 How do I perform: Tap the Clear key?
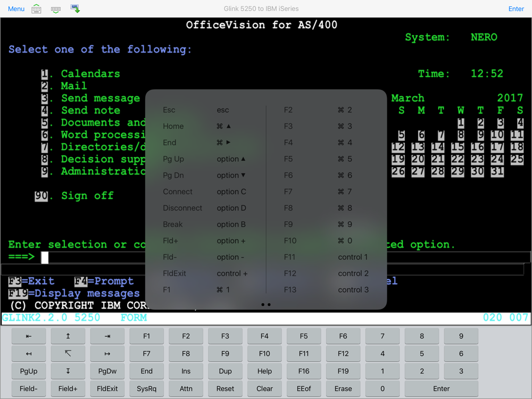(264, 389)
